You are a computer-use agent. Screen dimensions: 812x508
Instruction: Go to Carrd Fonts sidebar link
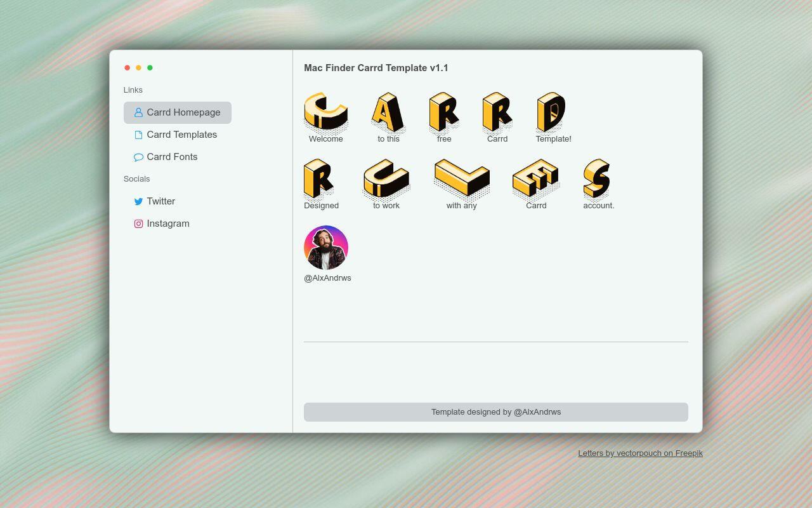(x=172, y=157)
